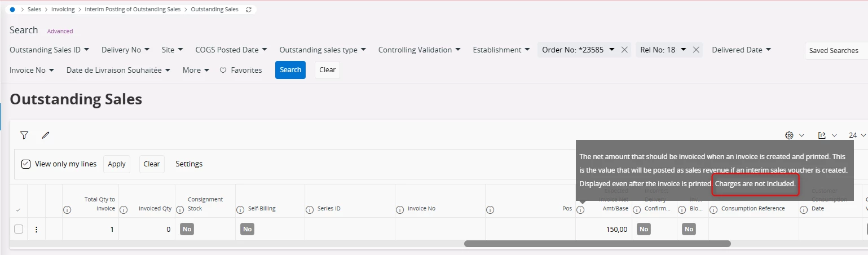Image resolution: width=868 pixels, height=255 pixels.
Task: Expand the More filters dropdown
Action: click(x=196, y=70)
